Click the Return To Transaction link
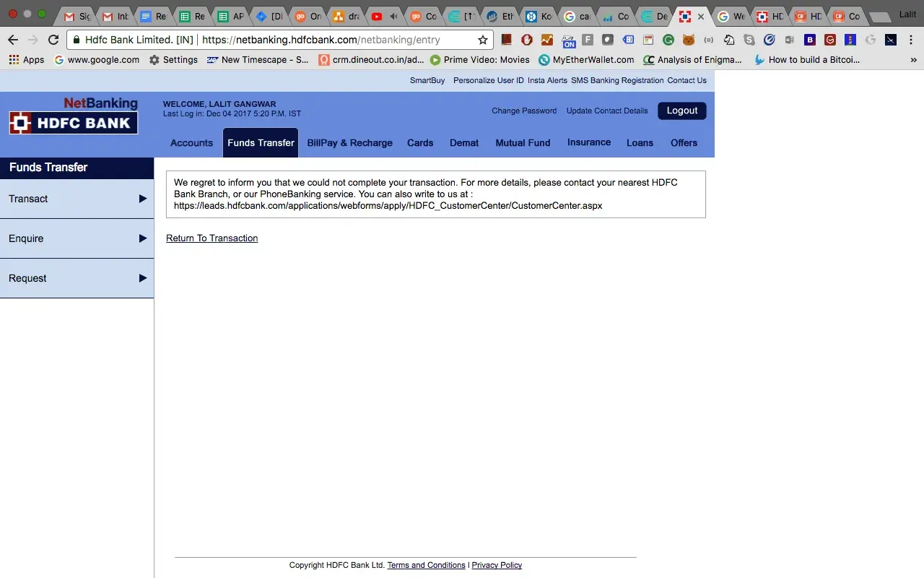This screenshot has height=578, width=924. [212, 238]
